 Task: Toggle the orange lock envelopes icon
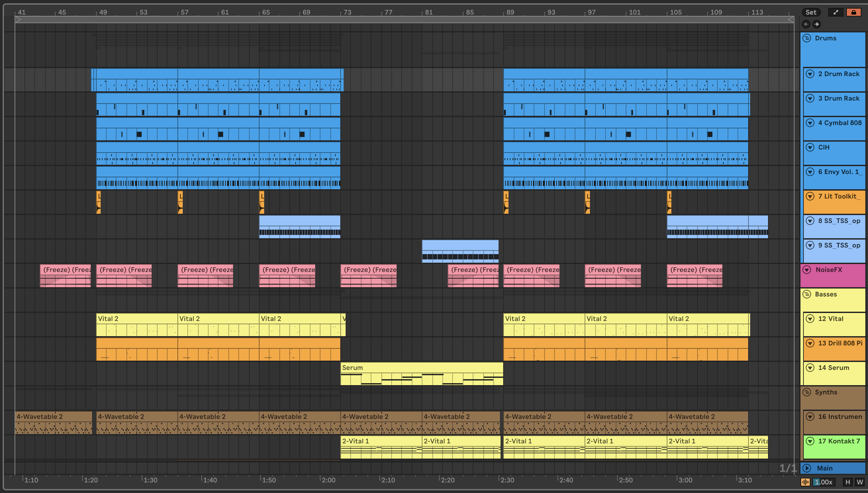pos(853,12)
